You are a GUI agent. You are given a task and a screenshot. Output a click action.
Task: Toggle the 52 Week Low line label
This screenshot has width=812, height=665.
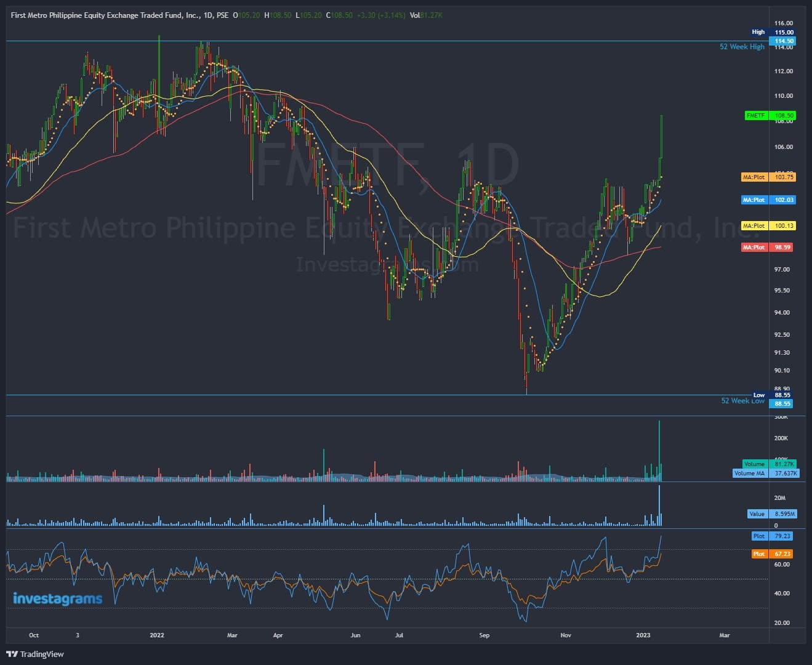pyautogui.click(x=742, y=401)
